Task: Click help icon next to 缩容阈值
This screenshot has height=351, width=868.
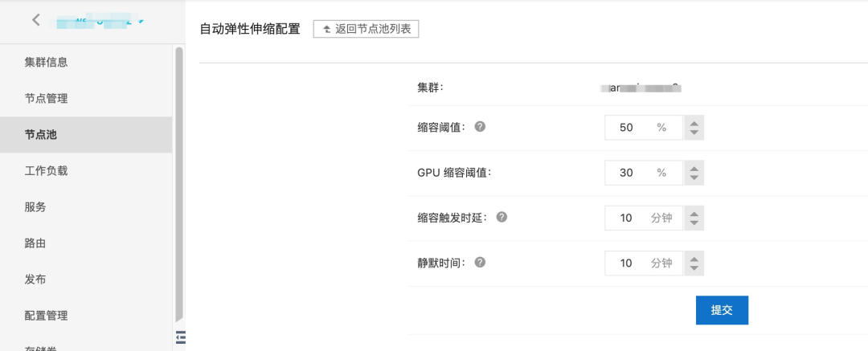Action: (x=481, y=127)
